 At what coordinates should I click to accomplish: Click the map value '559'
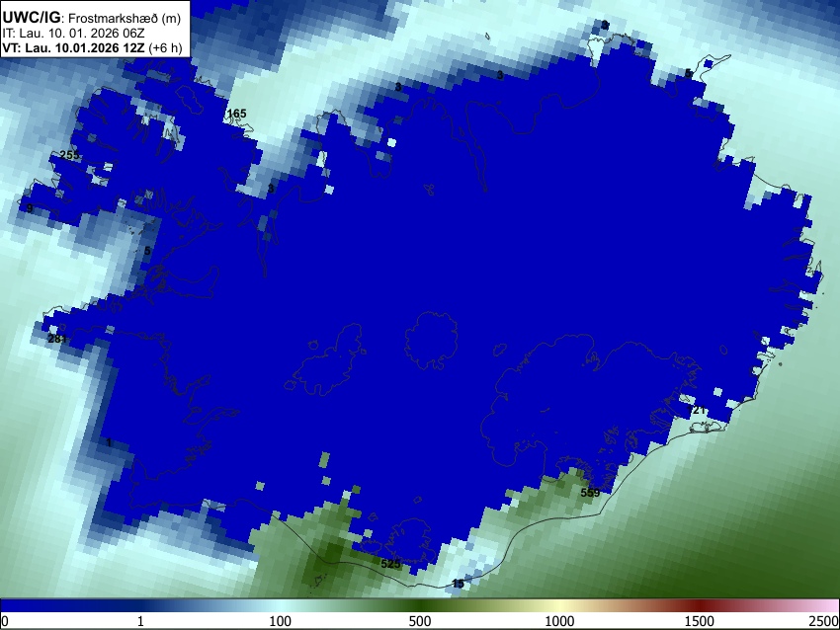click(590, 493)
